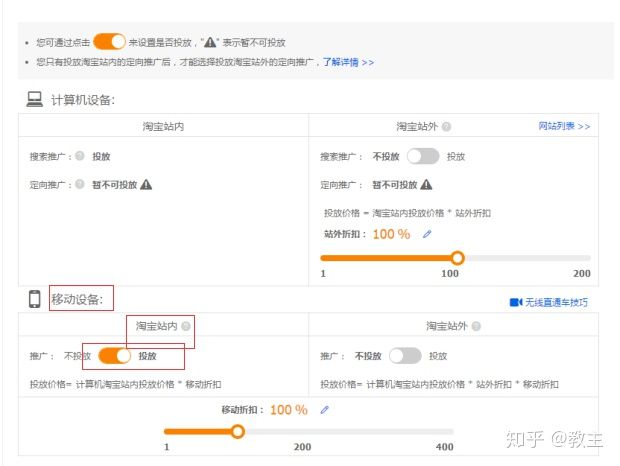Click the 站外折扣 slider handle at 100
Screen dimensions: 620x466
click(455, 257)
